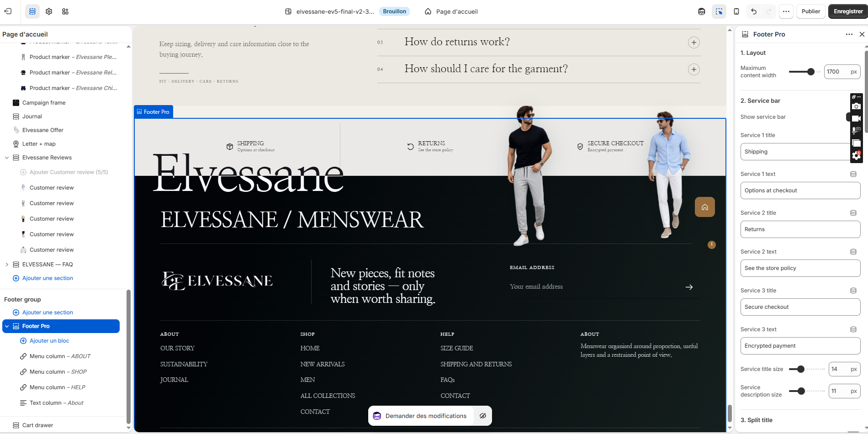Screen dimensions: 868x434
Task: Open theme settings gear icon
Action: pyautogui.click(x=49, y=11)
